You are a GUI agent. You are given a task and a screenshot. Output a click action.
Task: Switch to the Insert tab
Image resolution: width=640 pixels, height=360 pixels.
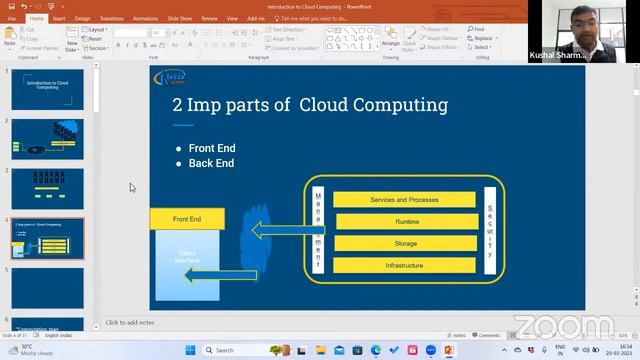tap(59, 18)
